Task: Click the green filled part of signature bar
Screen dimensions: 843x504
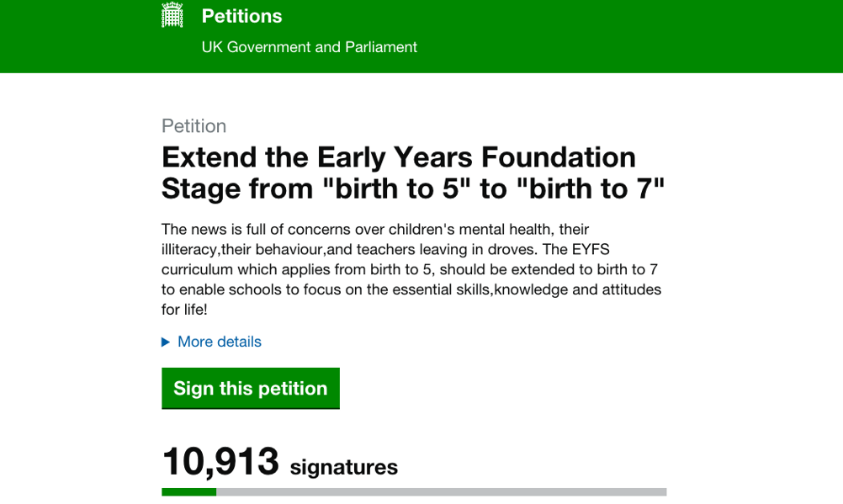Action: click(x=188, y=491)
